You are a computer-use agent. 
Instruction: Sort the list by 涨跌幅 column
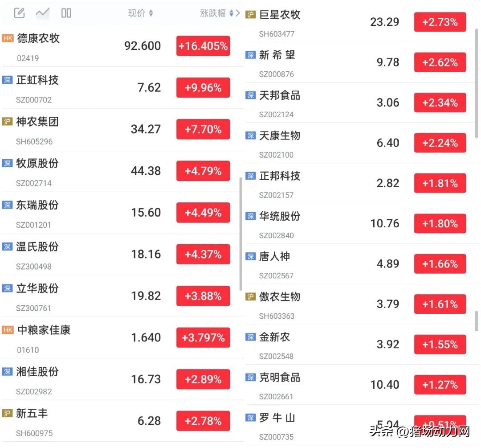tap(216, 13)
